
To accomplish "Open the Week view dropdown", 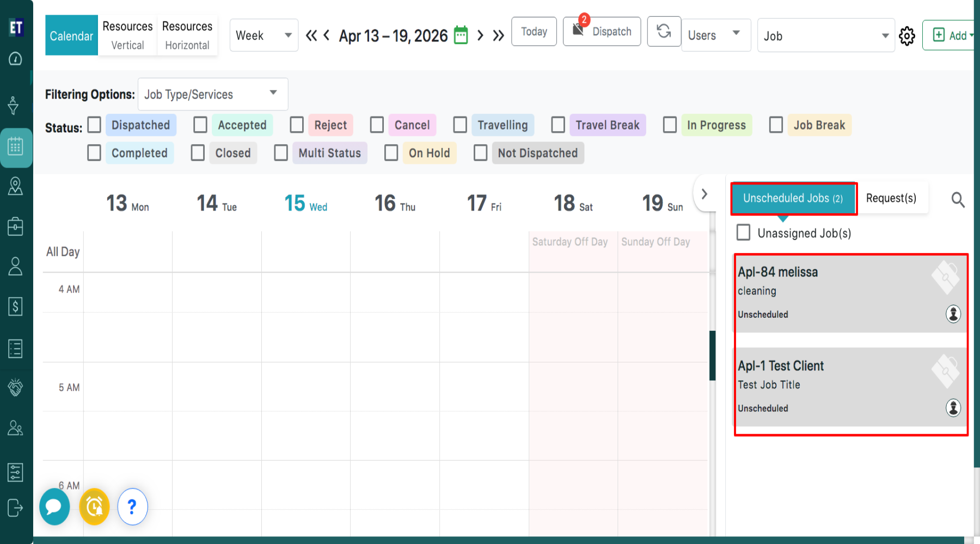I will click(x=264, y=35).
